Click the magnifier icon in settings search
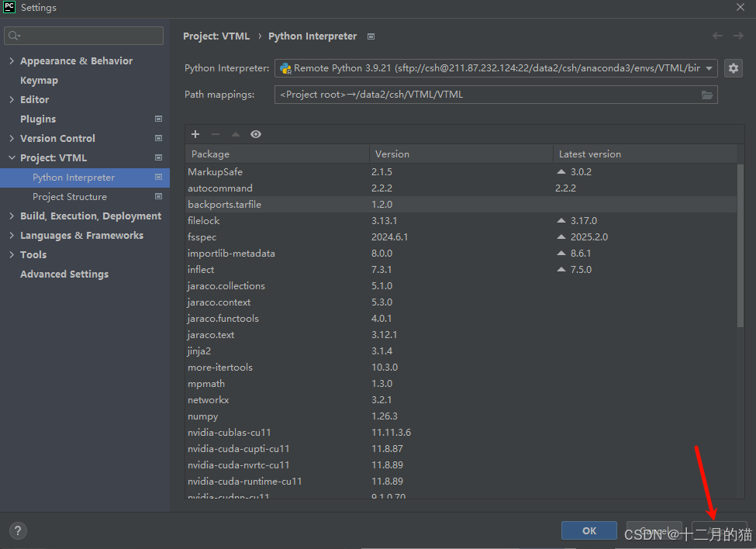The image size is (756, 549). pyautogui.click(x=14, y=35)
